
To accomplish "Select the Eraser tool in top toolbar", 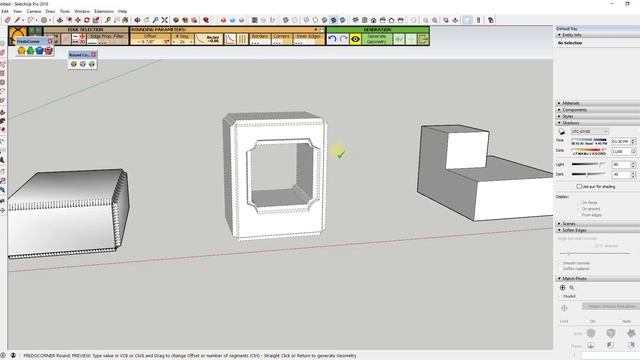I will [x=7, y=20].
